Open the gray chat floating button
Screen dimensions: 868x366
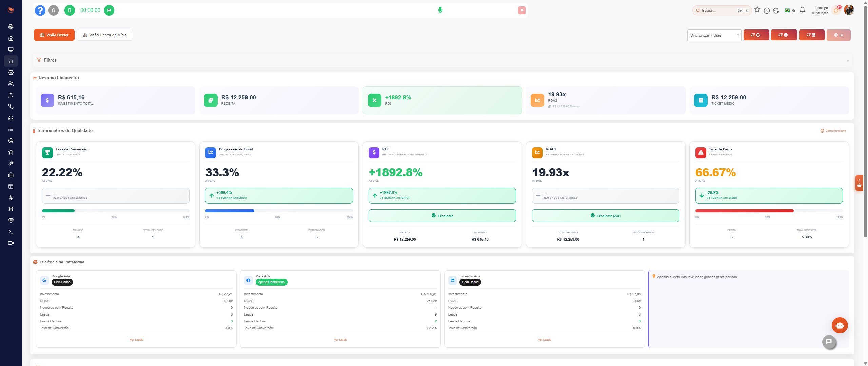[x=829, y=342]
